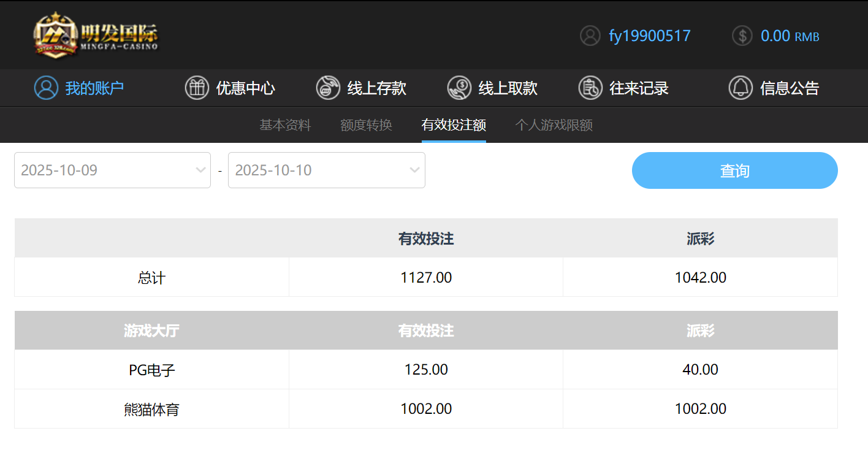The height and width of the screenshot is (458, 868).
Task: Select the 有效投注额 tab
Action: pyautogui.click(x=454, y=126)
